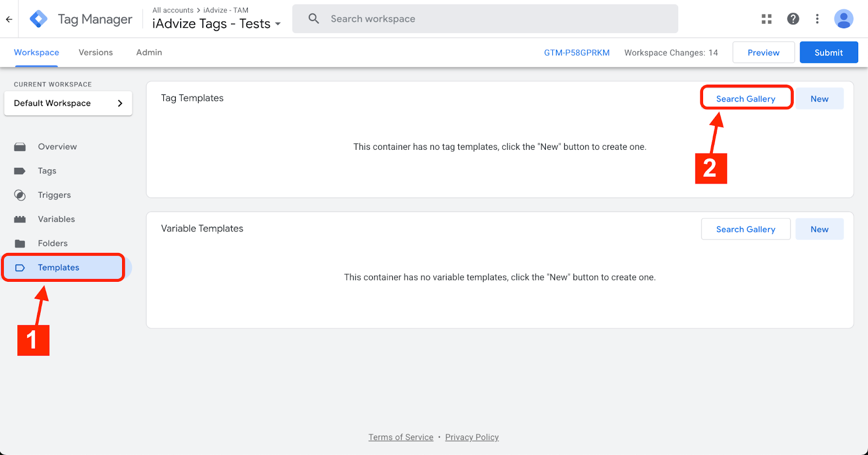Image resolution: width=868 pixels, height=455 pixels.
Task: Click the user account avatar
Action: 843,19
